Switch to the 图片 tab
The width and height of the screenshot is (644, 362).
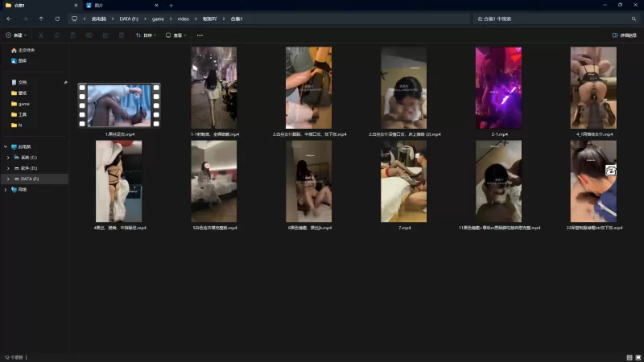pyautogui.click(x=99, y=5)
